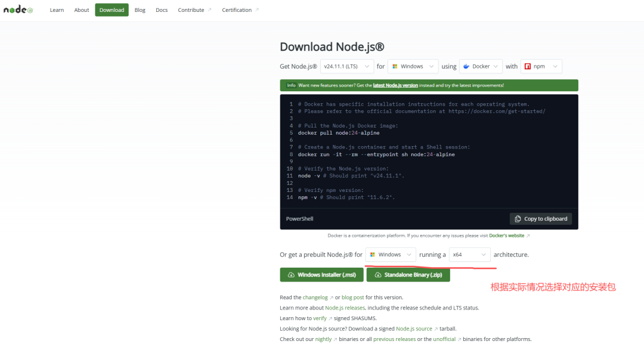Screen dimensions: 644x350
Task: Click the npm icon in package manager selector
Action: (x=528, y=66)
